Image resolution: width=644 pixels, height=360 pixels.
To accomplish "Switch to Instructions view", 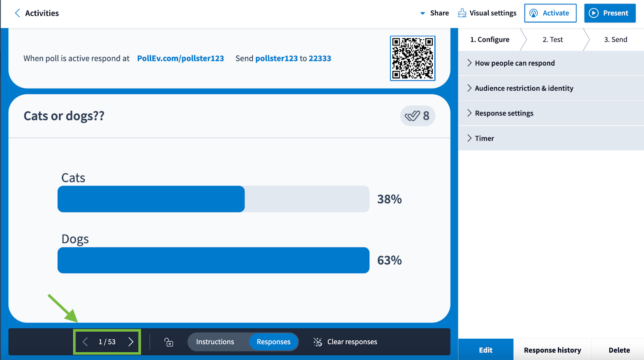I will [215, 342].
